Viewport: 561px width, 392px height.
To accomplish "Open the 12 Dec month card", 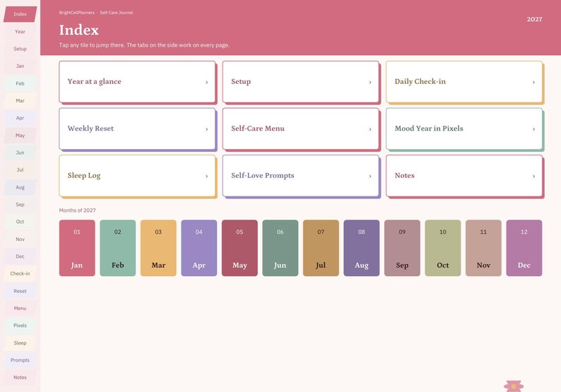I will (524, 248).
